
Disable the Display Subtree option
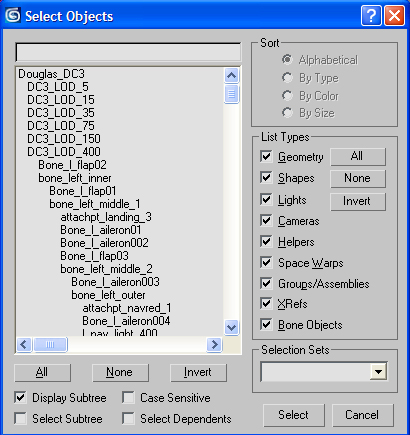click(20, 398)
